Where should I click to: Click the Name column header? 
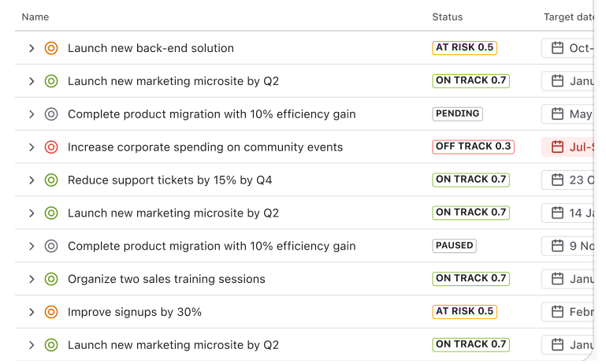point(35,17)
